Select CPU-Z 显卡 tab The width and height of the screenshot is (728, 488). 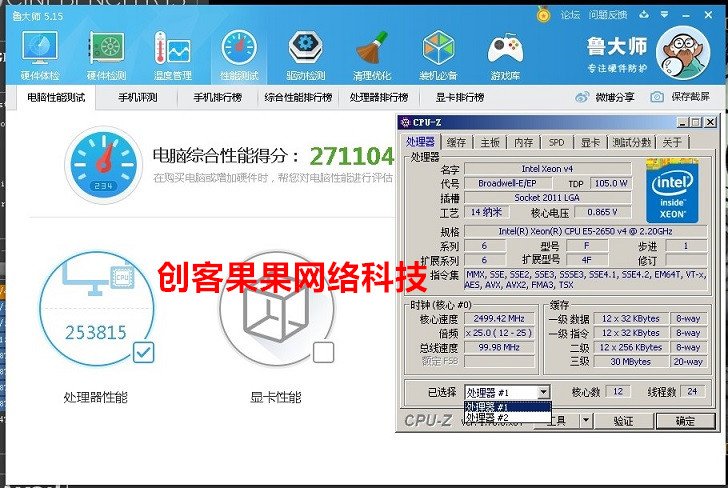[x=591, y=143]
